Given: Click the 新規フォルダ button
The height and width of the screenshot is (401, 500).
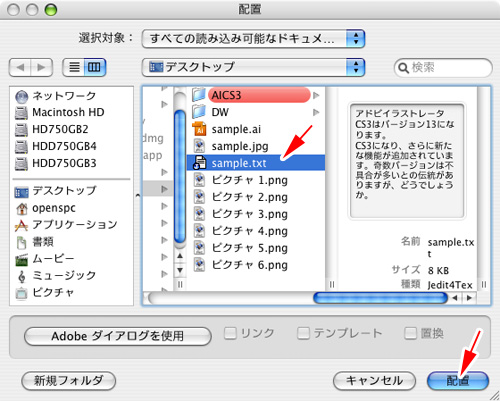Looking at the screenshot, I should click(x=69, y=380).
